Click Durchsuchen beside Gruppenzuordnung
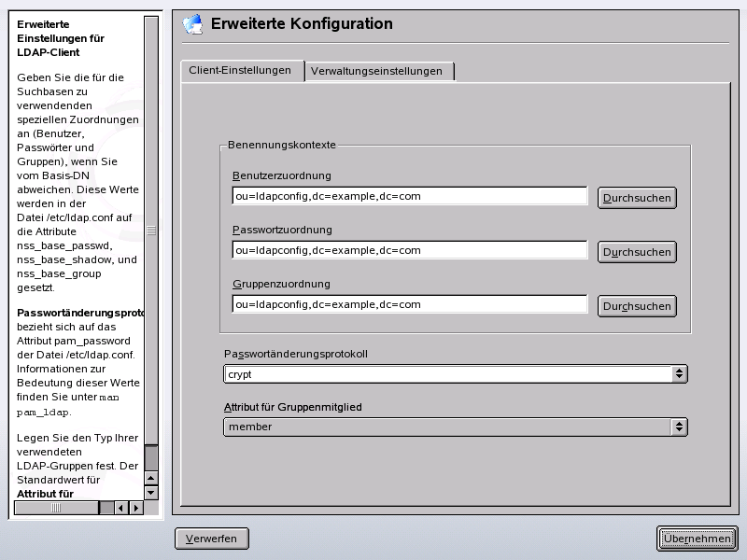The image size is (747, 560). [x=637, y=305]
